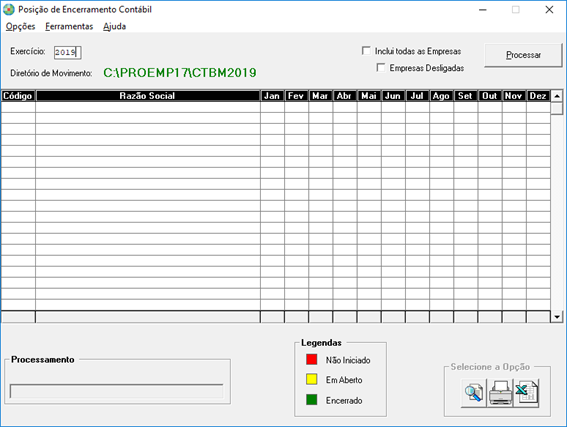The height and width of the screenshot is (427, 567).
Task: Click the Razão Social column header
Action: tap(148, 96)
